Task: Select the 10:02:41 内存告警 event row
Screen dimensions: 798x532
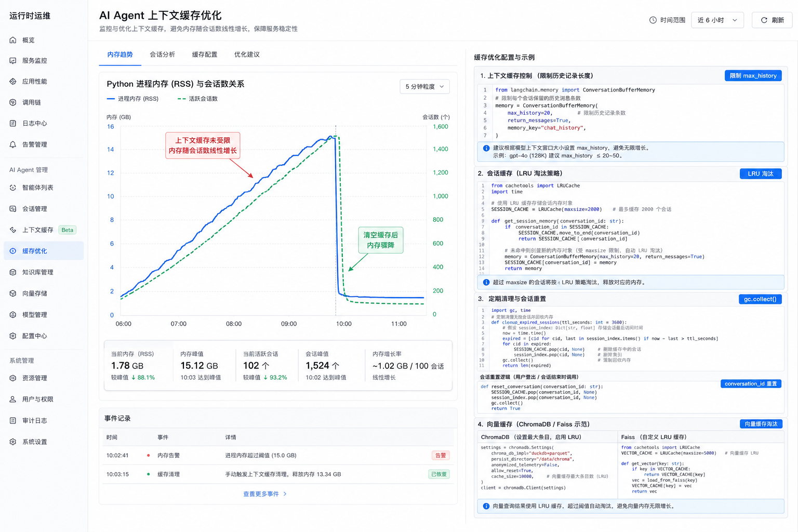Action: pos(278,456)
